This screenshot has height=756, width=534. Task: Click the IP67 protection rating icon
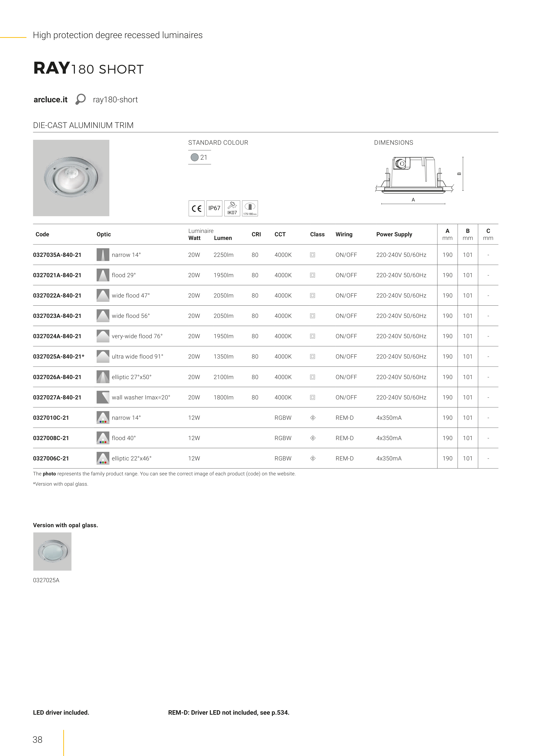coord(214,208)
